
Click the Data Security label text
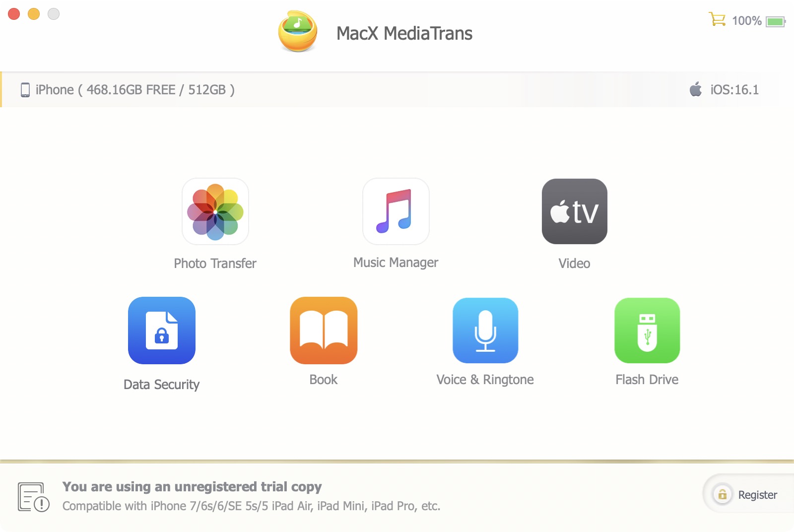(161, 385)
